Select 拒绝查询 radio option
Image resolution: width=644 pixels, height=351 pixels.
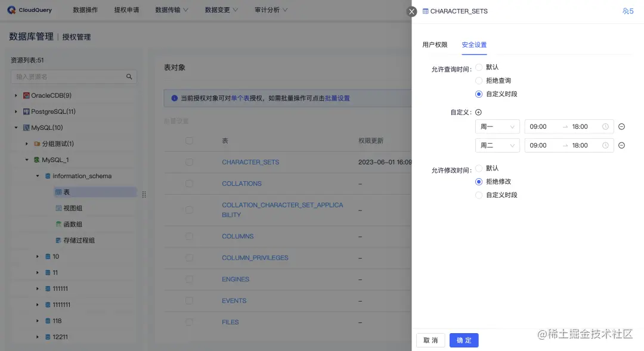[x=479, y=80]
